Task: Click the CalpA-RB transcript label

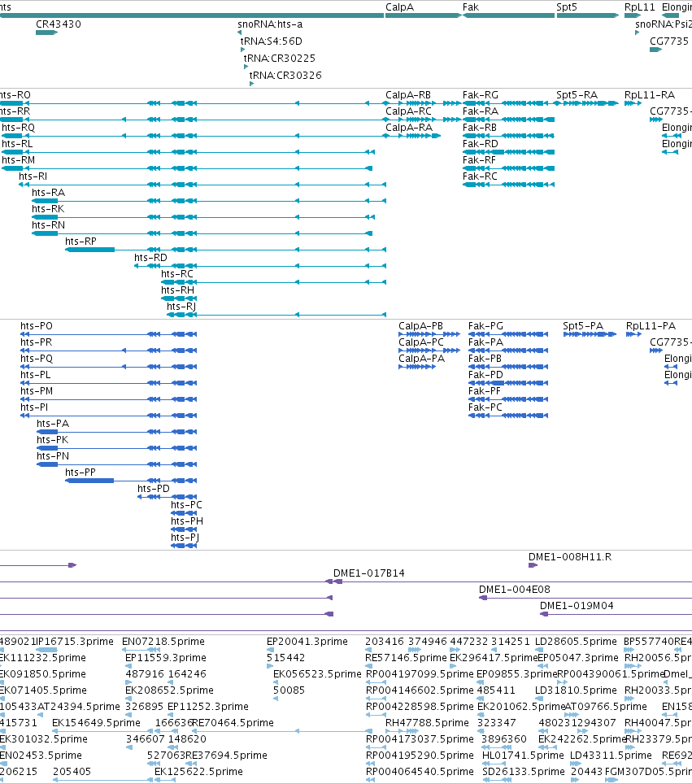Action: [408, 95]
